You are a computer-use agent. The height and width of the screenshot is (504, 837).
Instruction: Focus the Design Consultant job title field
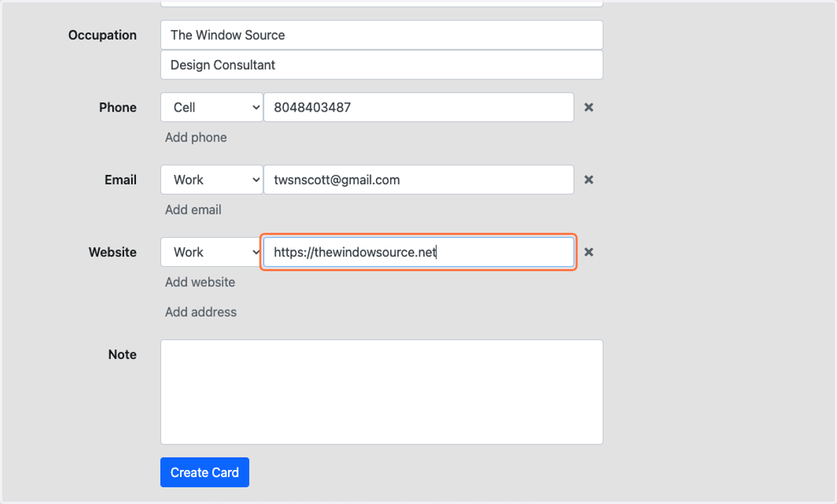click(382, 65)
